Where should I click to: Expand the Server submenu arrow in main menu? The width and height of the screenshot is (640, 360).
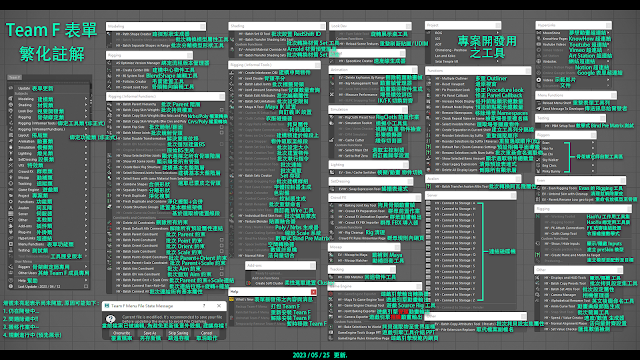(86, 213)
